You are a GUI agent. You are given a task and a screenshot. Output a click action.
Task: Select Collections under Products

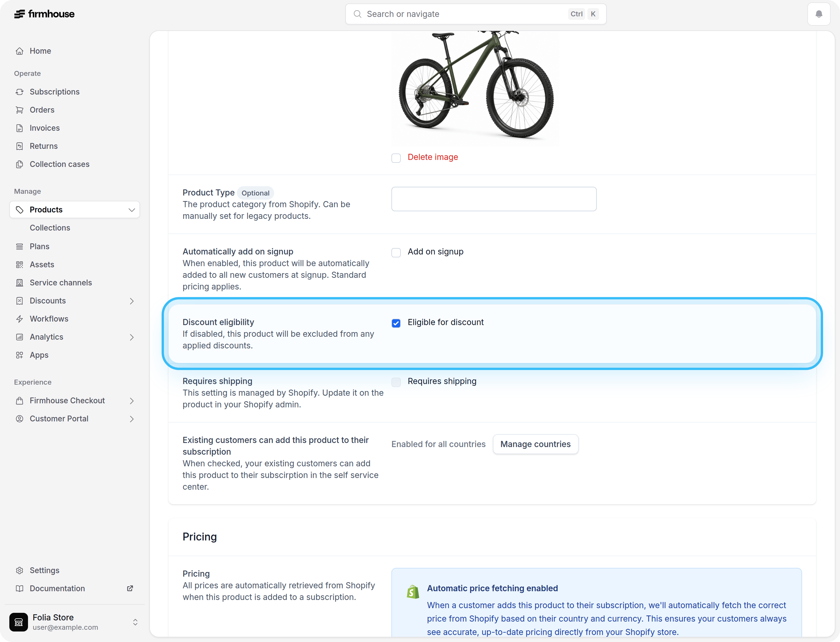(x=50, y=228)
